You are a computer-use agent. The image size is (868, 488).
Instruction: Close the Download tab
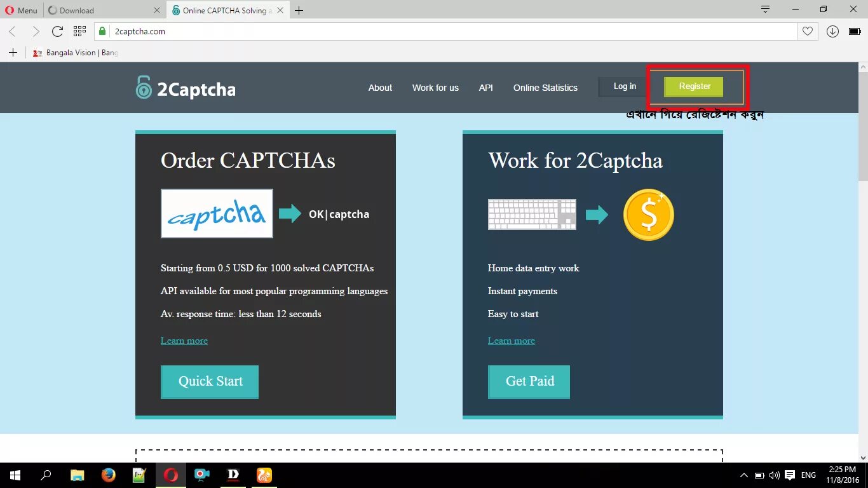157,10
